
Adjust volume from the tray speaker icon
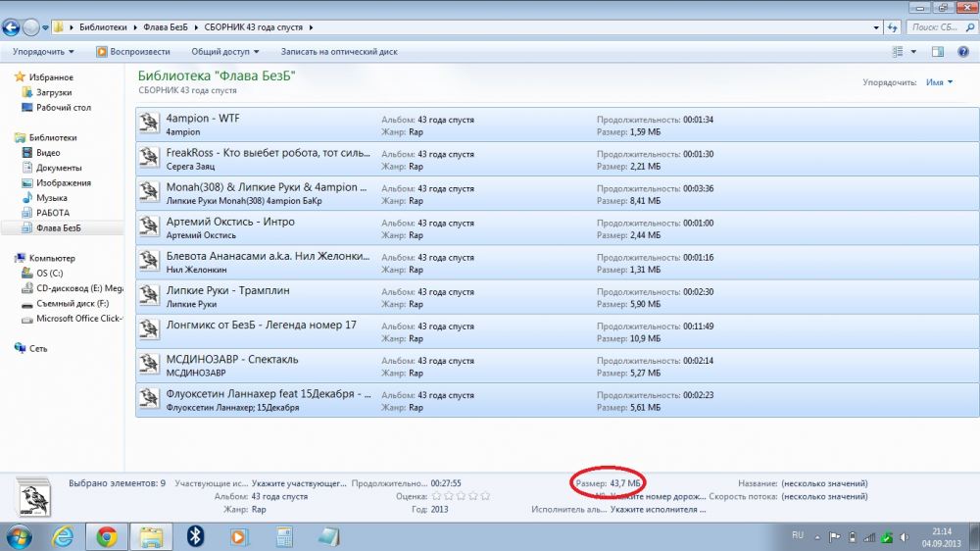pyautogui.click(x=905, y=537)
